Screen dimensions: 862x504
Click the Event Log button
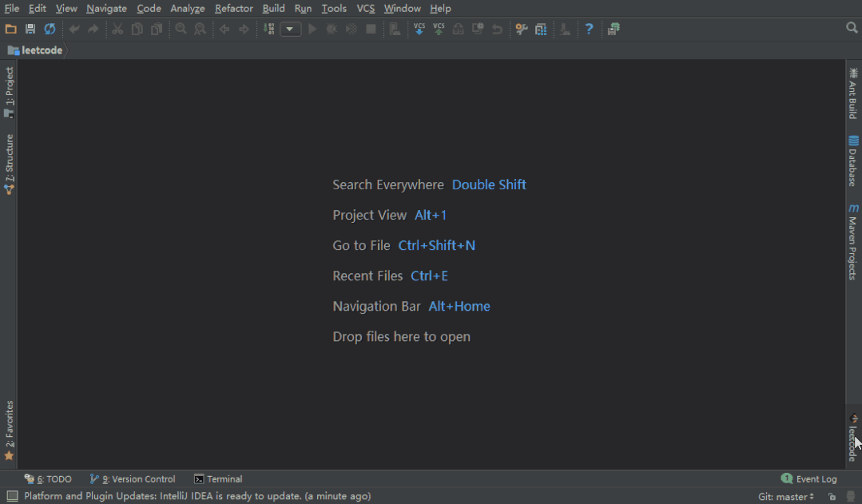[808, 478]
